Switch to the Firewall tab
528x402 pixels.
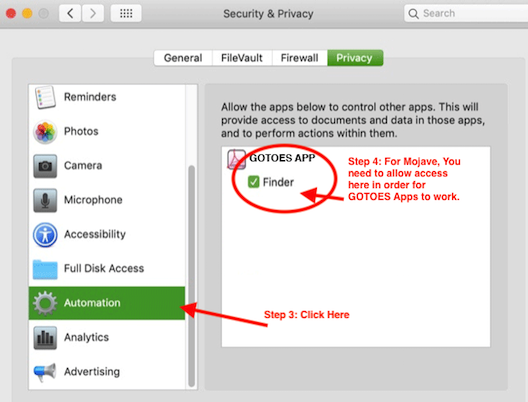(x=299, y=58)
